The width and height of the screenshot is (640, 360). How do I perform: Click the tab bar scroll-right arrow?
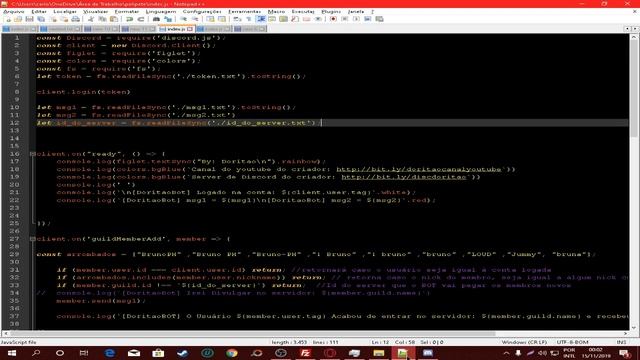pyautogui.click(x=635, y=29)
